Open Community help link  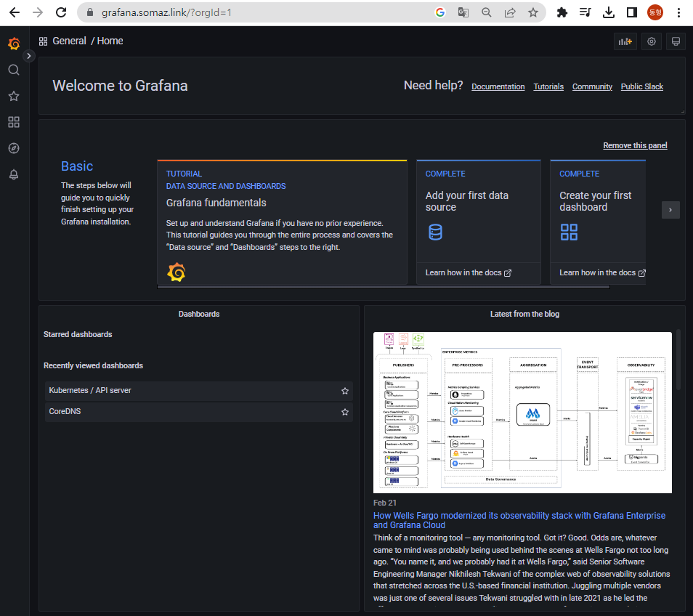(x=592, y=86)
